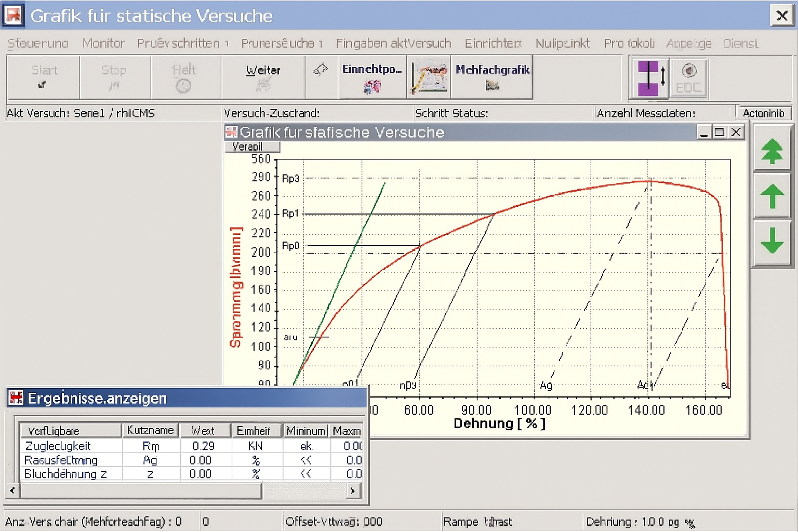Click the Mehfachgrafik toolbar button
The image size is (798, 532).
point(492,77)
